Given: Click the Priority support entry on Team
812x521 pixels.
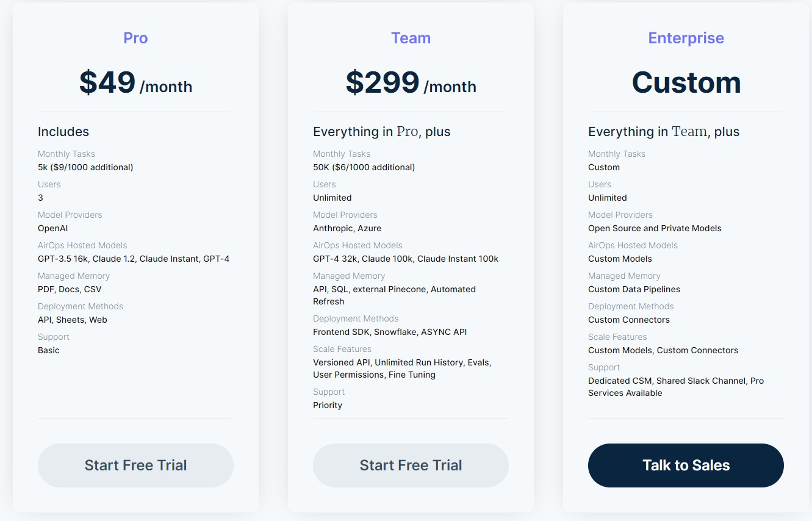Looking at the screenshot, I should coord(328,404).
